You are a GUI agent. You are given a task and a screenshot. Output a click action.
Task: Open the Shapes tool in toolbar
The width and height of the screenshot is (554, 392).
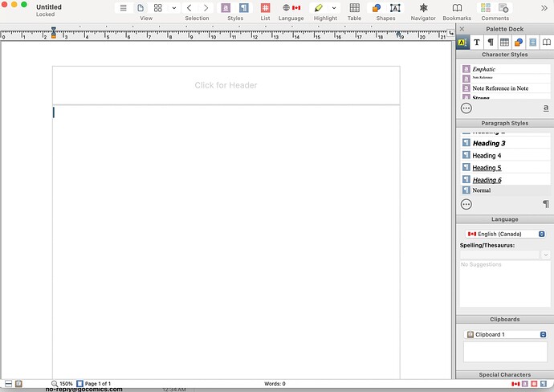[385, 8]
